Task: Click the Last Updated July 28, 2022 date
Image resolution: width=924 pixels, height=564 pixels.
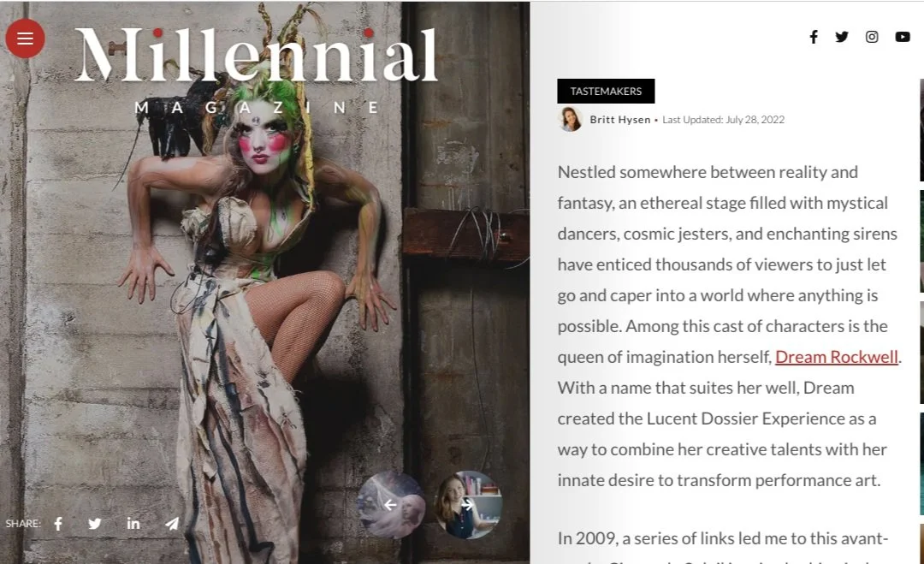Action: [723, 120]
